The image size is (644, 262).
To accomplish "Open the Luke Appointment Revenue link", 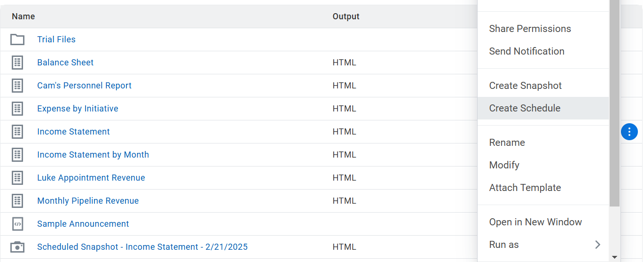I will coord(91,178).
